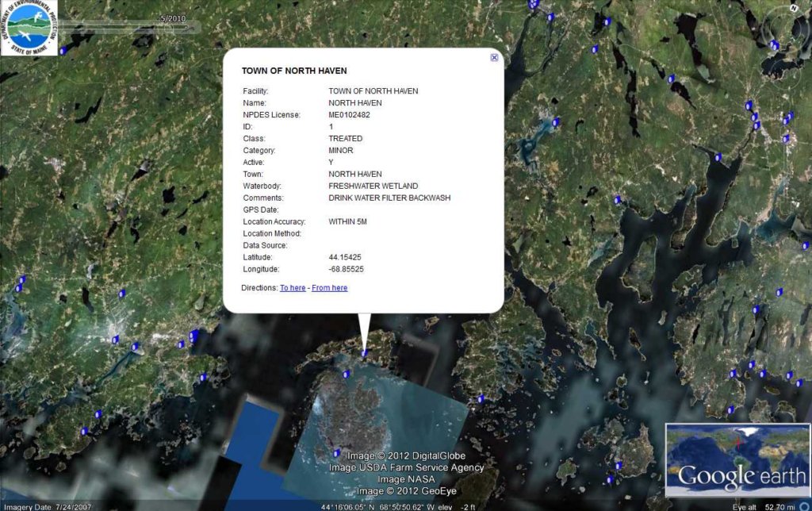Click the "Facility:" field label
The width and height of the screenshot is (812, 511).
[x=255, y=91]
